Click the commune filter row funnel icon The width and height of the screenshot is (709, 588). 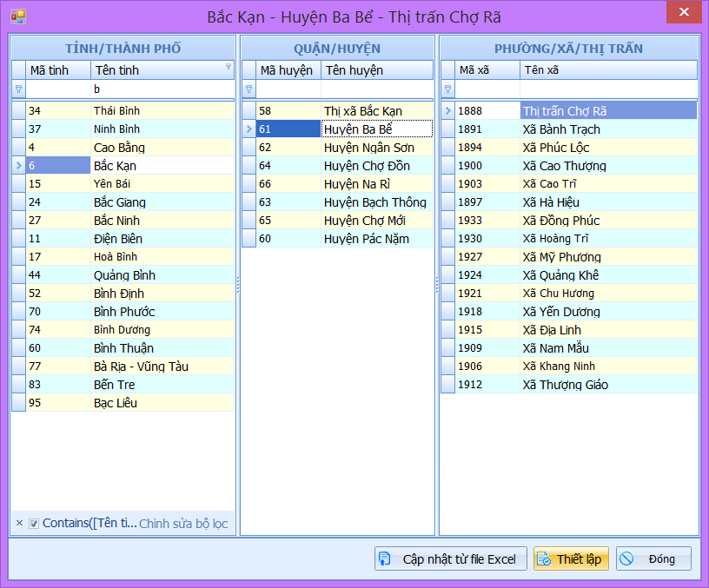point(447,89)
